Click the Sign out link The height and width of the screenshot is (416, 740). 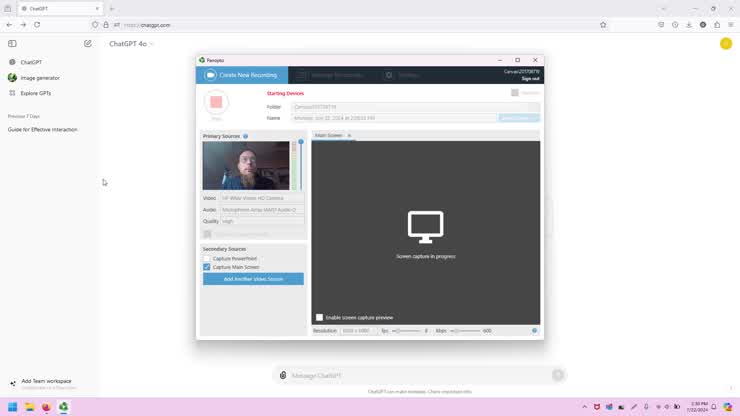pos(530,78)
